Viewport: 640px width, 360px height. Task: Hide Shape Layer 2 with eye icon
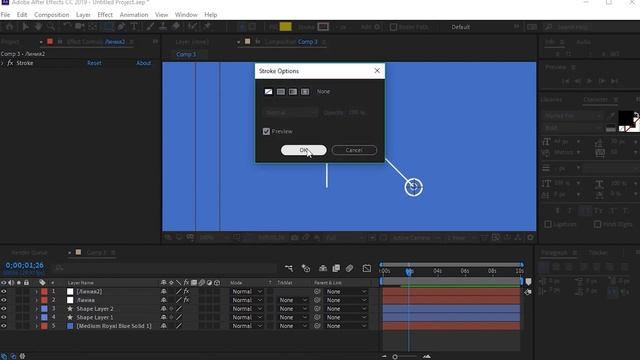4,309
